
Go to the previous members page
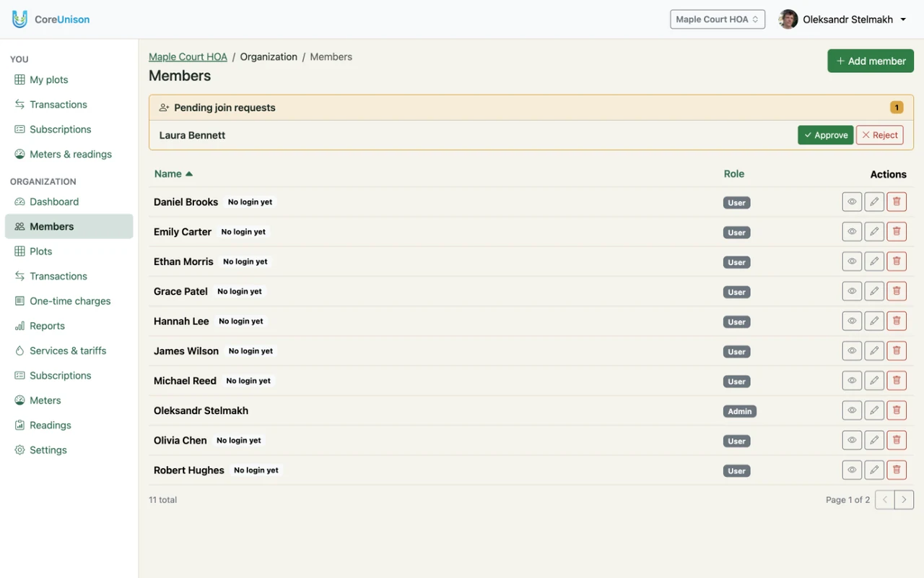click(x=885, y=500)
